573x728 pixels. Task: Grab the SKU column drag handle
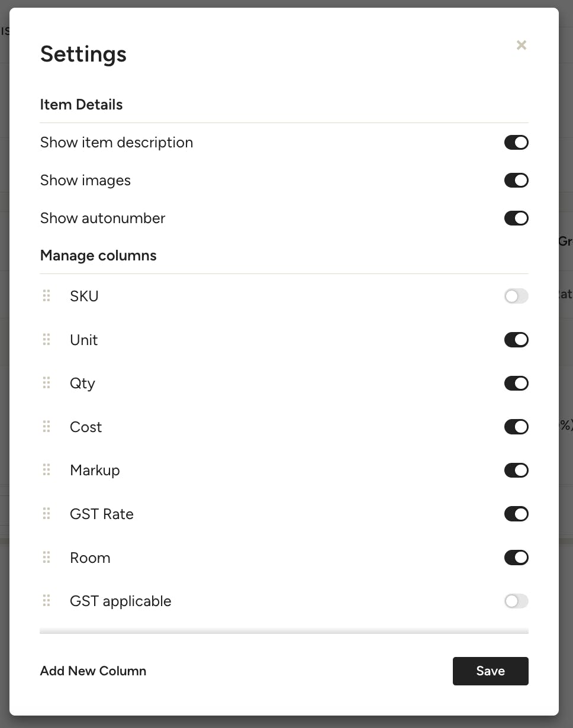pos(47,296)
